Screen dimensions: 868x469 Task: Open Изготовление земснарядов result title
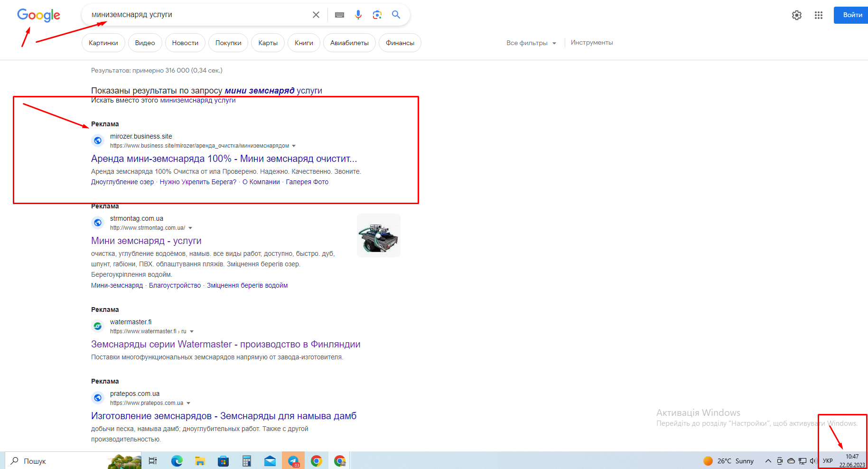tap(224, 416)
